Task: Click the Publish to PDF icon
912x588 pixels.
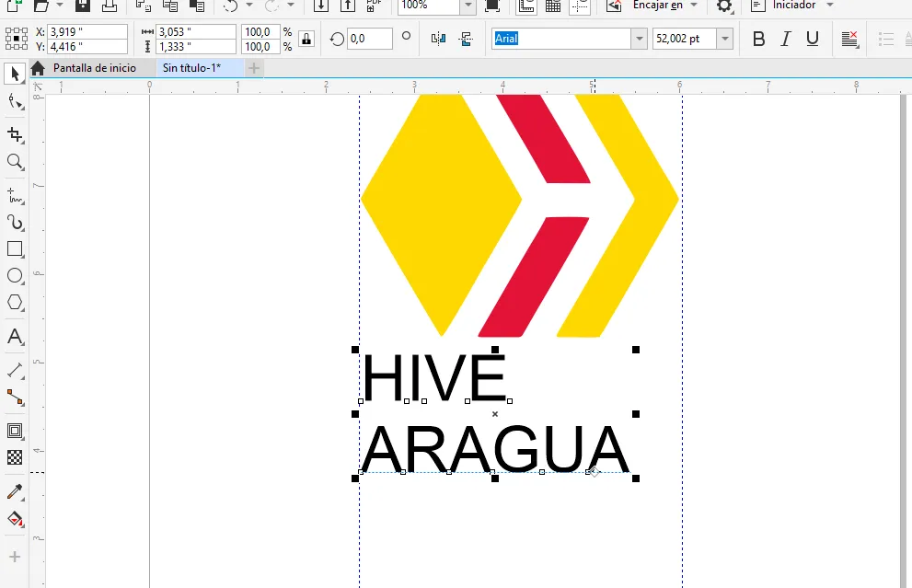Action: pos(374,6)
